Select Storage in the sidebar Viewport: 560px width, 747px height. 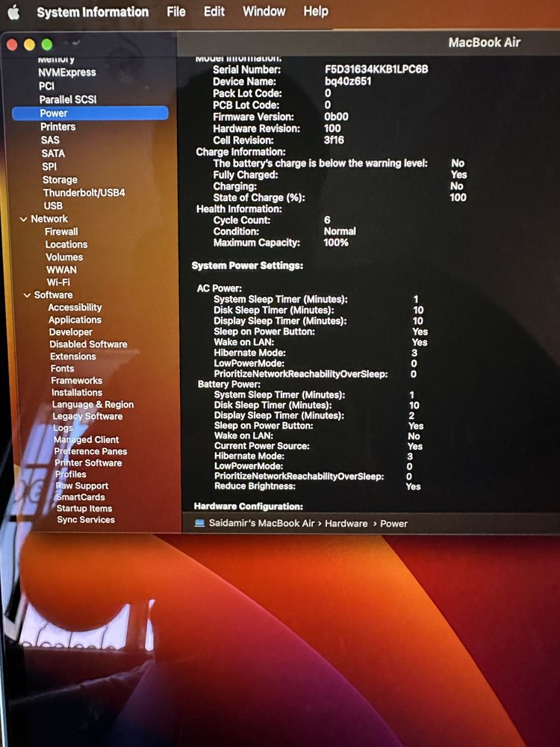[x=60, y=180]
